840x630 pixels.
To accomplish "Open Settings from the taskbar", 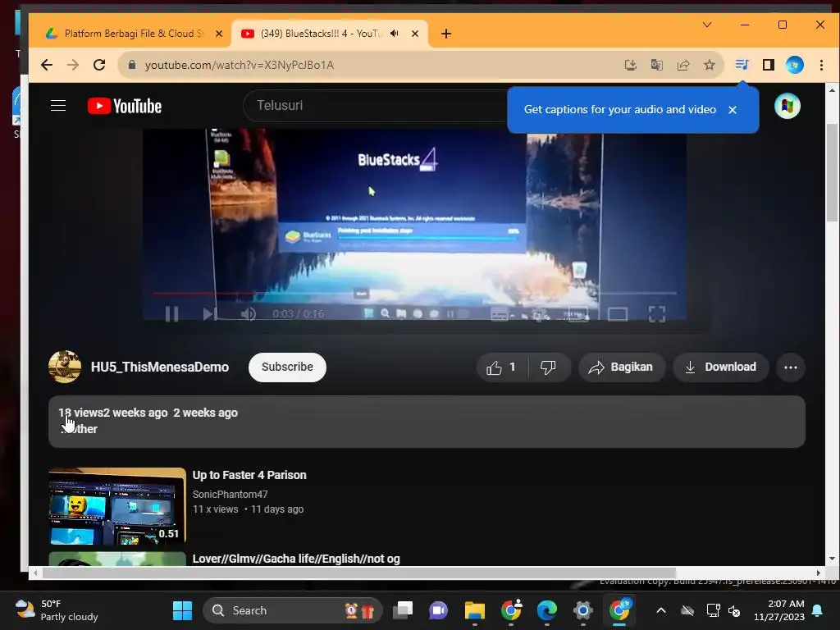I will (583, 610).
